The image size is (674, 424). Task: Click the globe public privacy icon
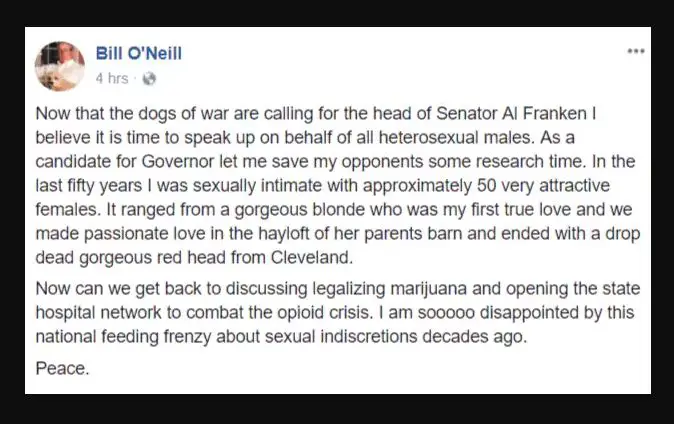149,79
